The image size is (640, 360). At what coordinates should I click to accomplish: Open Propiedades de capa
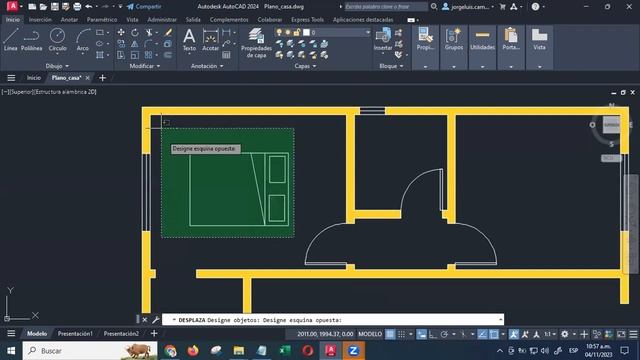pos(256,43)
